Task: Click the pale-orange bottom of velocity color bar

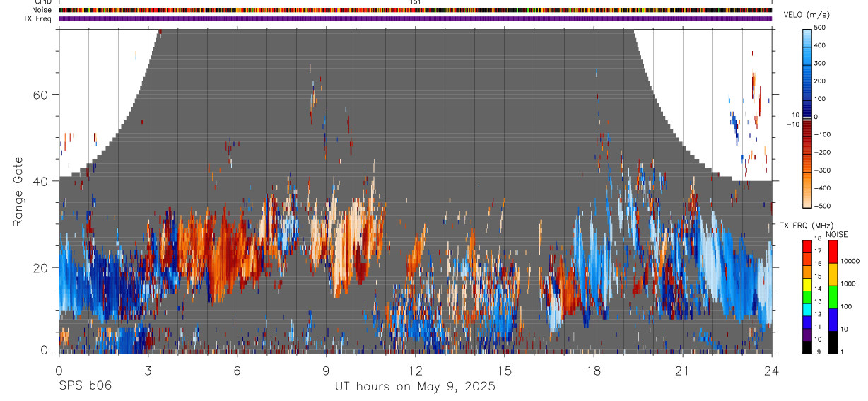Action: point(808,198)
